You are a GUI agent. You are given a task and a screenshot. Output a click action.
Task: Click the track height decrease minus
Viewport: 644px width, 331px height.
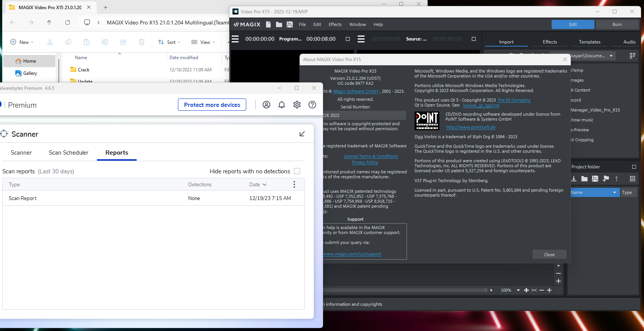[x=558, y=273]
